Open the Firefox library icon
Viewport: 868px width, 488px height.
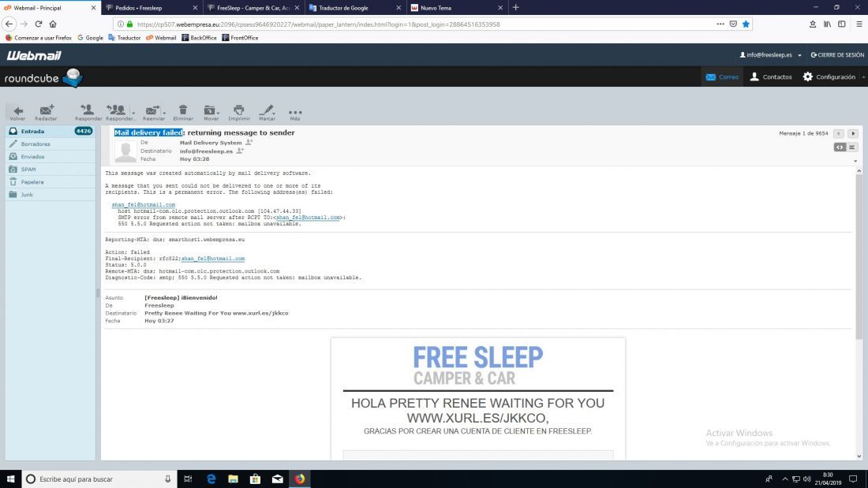coord(827,24)
